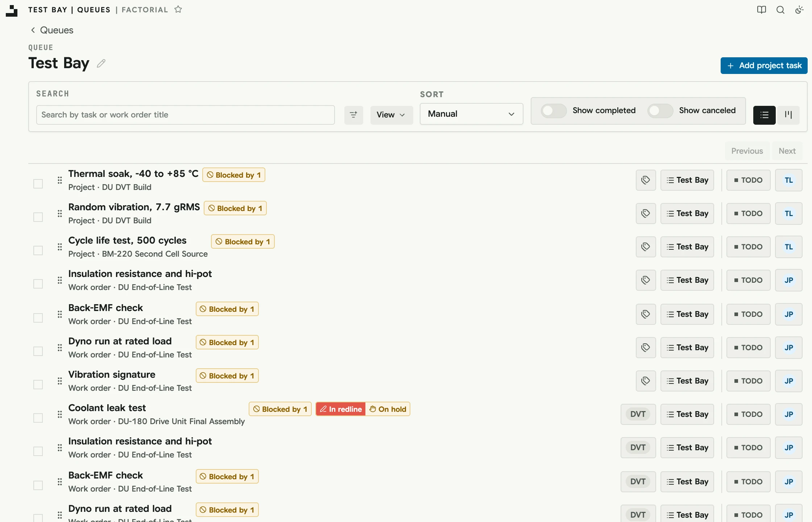Check the Random vibration task checkbox
The height and width of the screenshot is (522, 812).
pos(38,217)
